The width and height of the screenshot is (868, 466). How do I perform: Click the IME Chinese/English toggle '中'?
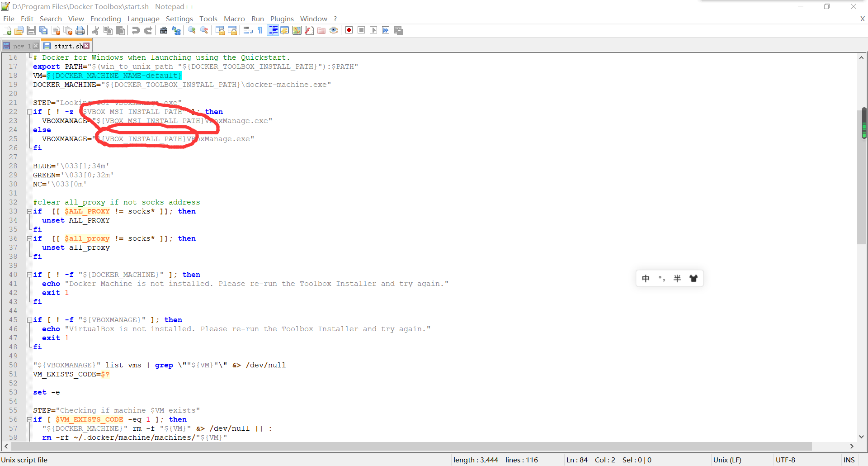pyautogui.click(x=646, y=278)
